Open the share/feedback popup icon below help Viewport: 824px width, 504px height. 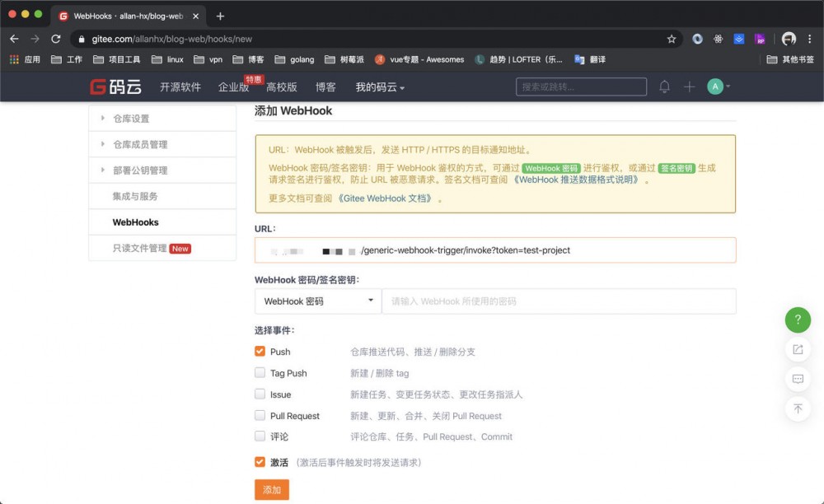click(797, 349)
